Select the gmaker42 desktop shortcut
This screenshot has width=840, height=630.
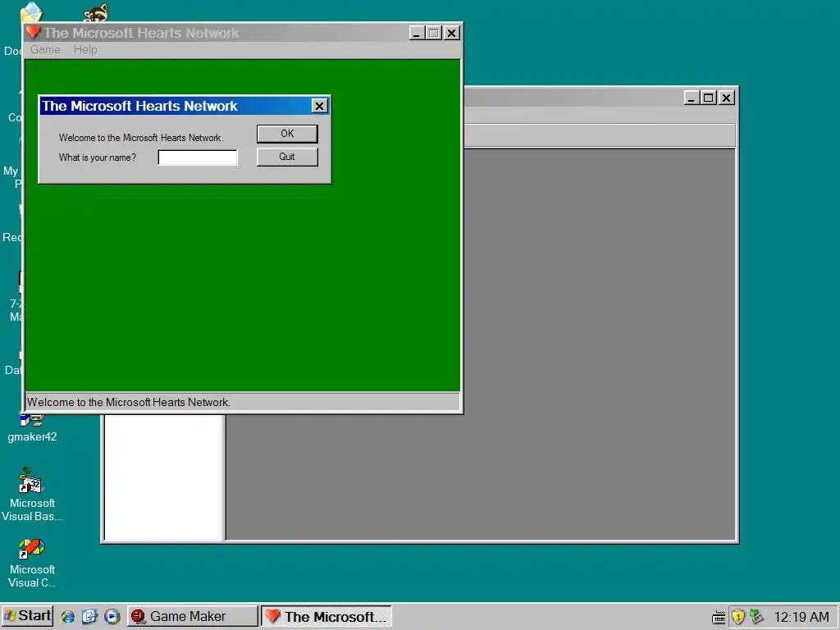pos(32,428)
